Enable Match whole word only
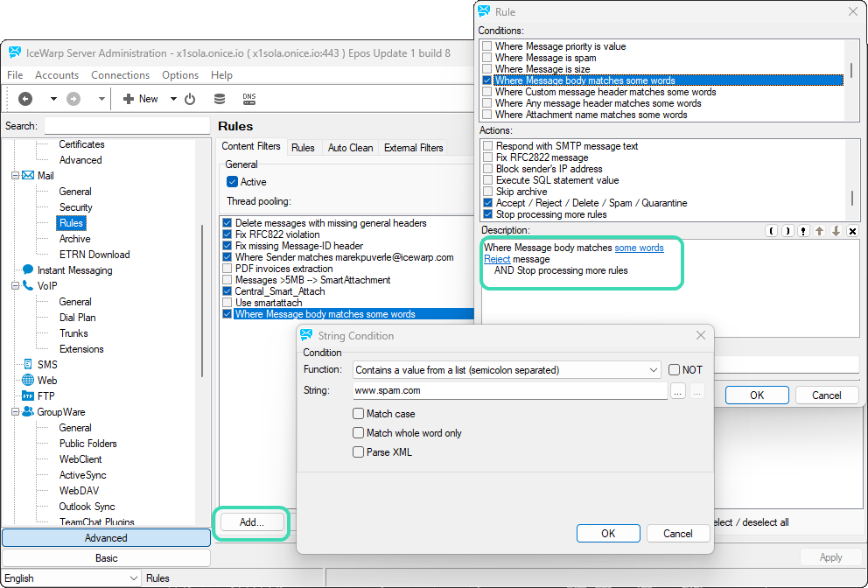 358,433
